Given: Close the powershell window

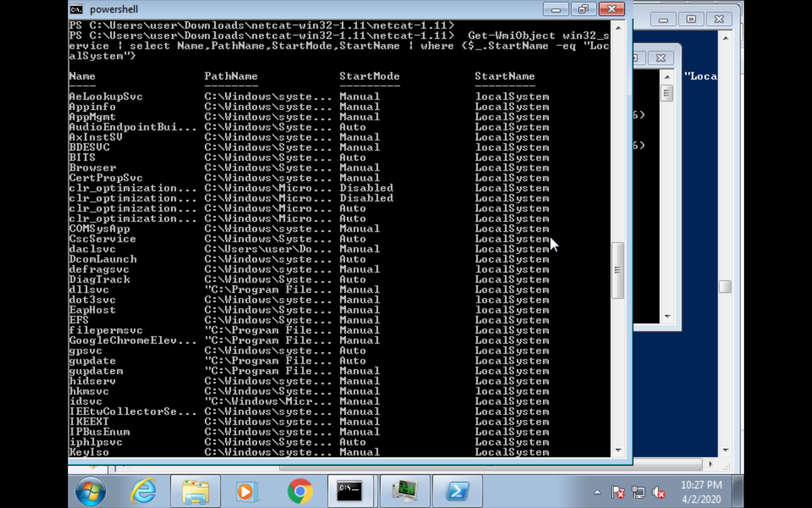Looking at the screenshot, I should [x=612, y=9].
